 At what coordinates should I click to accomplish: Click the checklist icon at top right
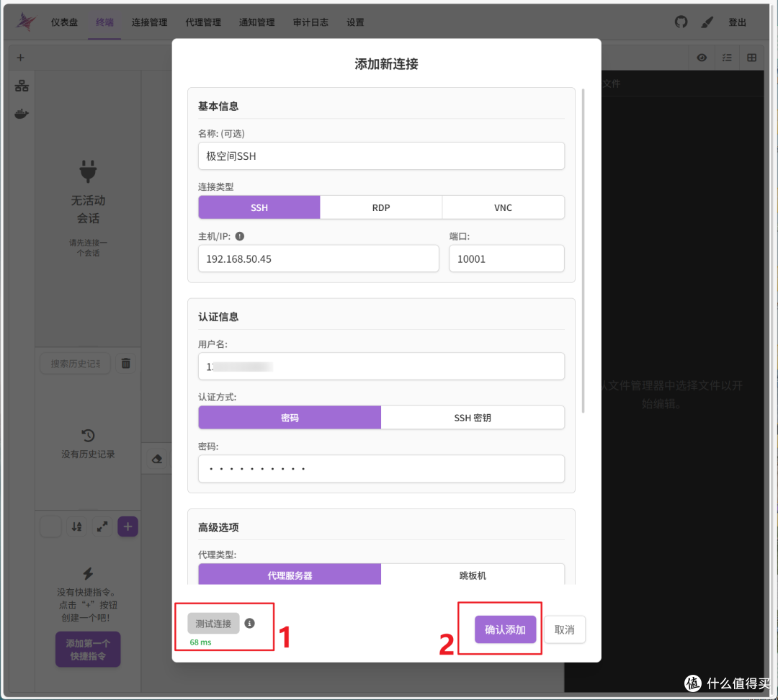coord(727,58)
